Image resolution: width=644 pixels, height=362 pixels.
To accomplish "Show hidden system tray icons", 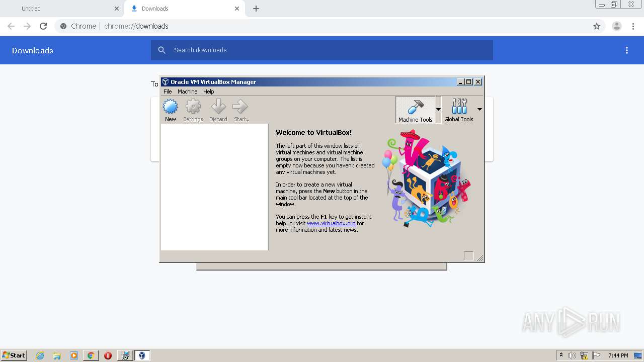I will [x=561, y=355].
